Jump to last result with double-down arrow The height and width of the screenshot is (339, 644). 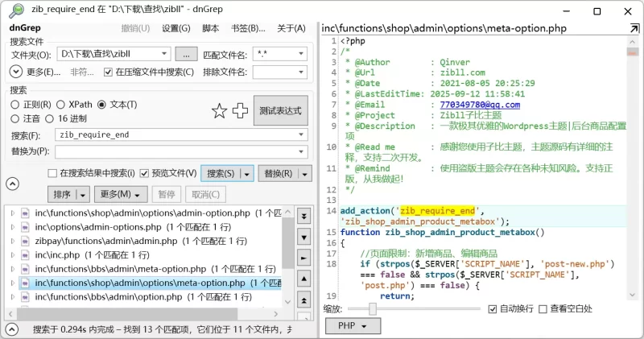point(304,216)
